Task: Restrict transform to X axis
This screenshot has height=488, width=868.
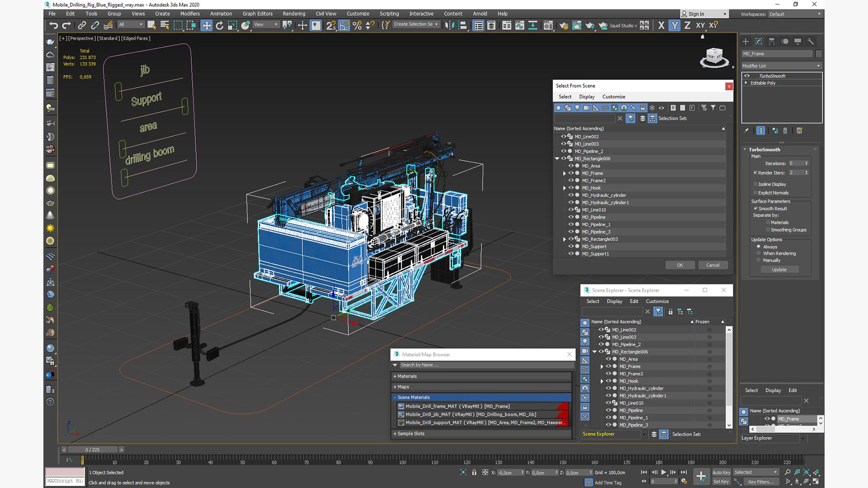Action: [x=661, y=26]
